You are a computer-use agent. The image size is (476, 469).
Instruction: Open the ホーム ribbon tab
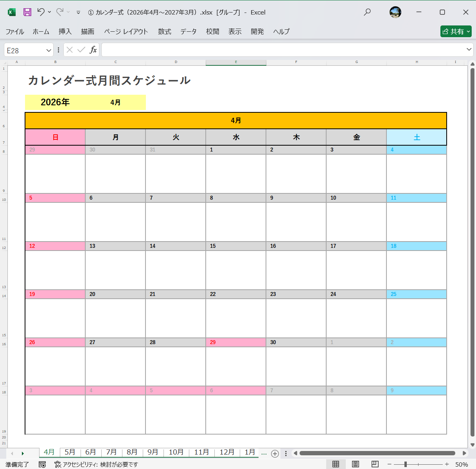tap(41, 31)
